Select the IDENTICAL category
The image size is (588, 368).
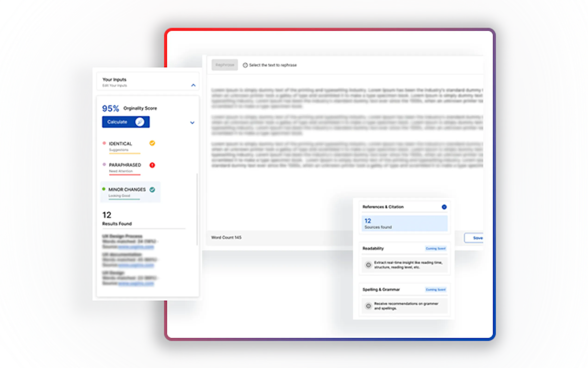tap(120, 144)
